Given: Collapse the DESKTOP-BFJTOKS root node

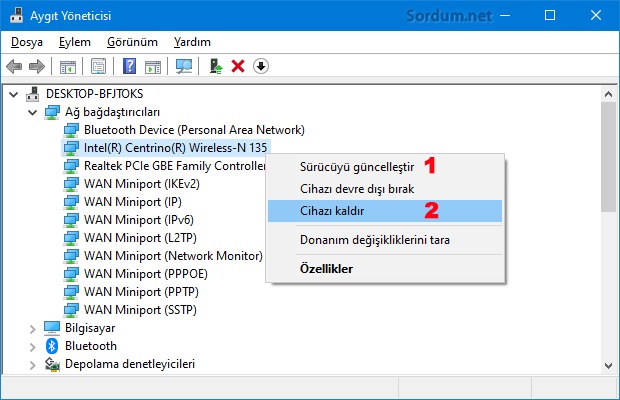Looking at the screenshot, I should click(13, 93).
